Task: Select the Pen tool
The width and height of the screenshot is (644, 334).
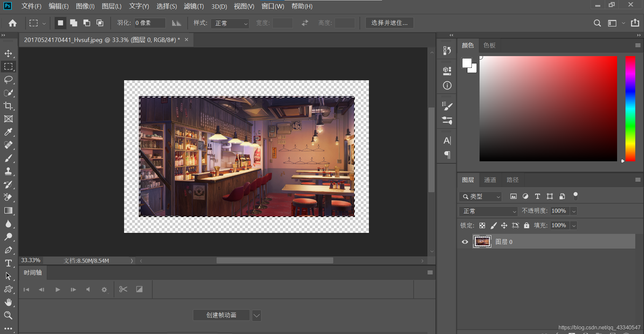Action: click(8, 250)
